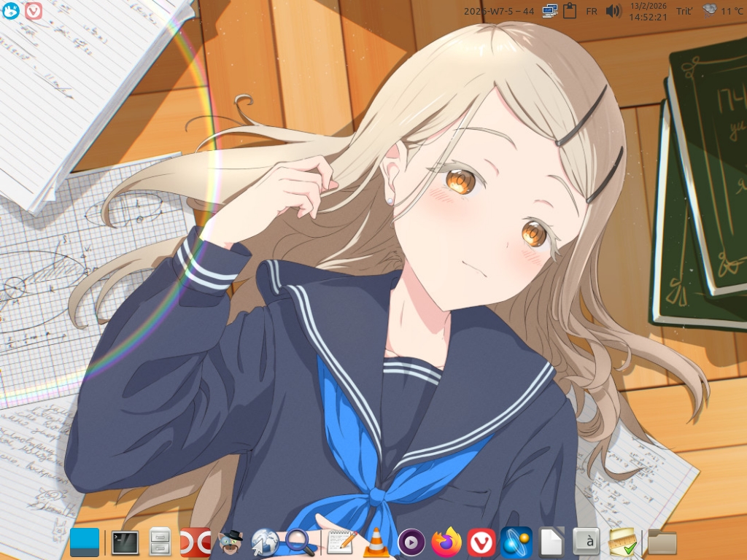Click the date and time clock 14:52:21
The width and height of the screenshot is (747, 560).
pyautogui.click(x=648, y=12)
